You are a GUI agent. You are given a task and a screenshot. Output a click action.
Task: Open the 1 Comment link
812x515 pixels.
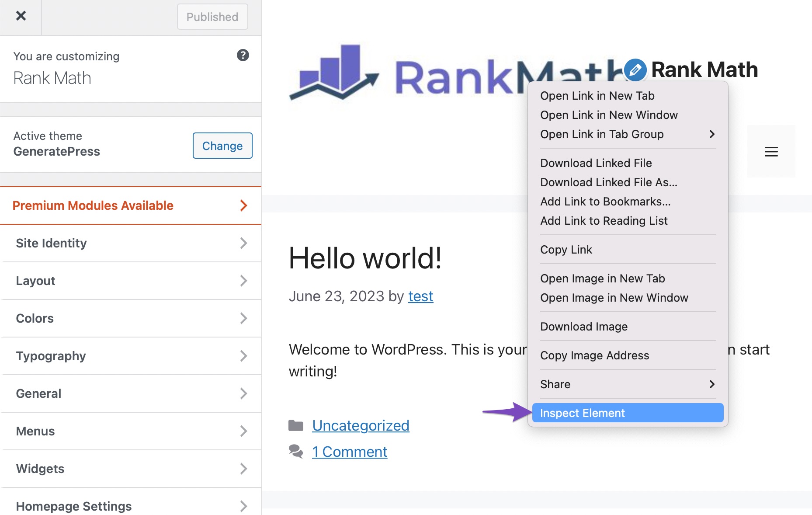[350, 452]
